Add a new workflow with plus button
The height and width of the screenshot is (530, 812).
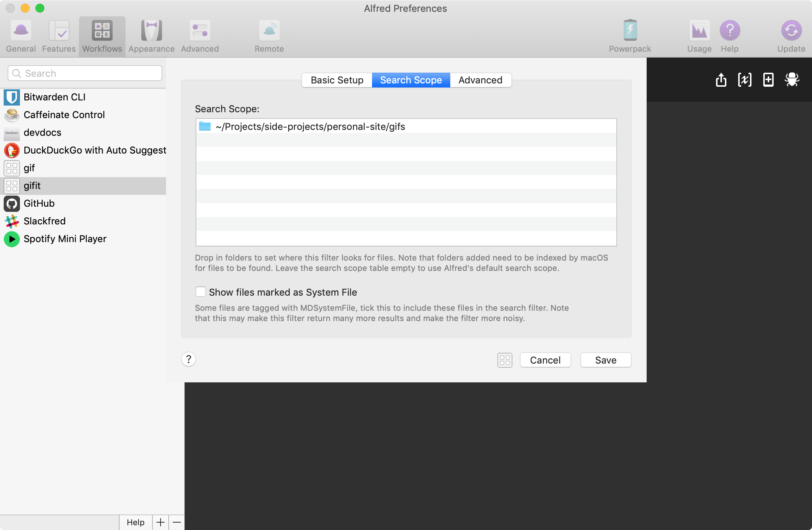tap(161, 522)
